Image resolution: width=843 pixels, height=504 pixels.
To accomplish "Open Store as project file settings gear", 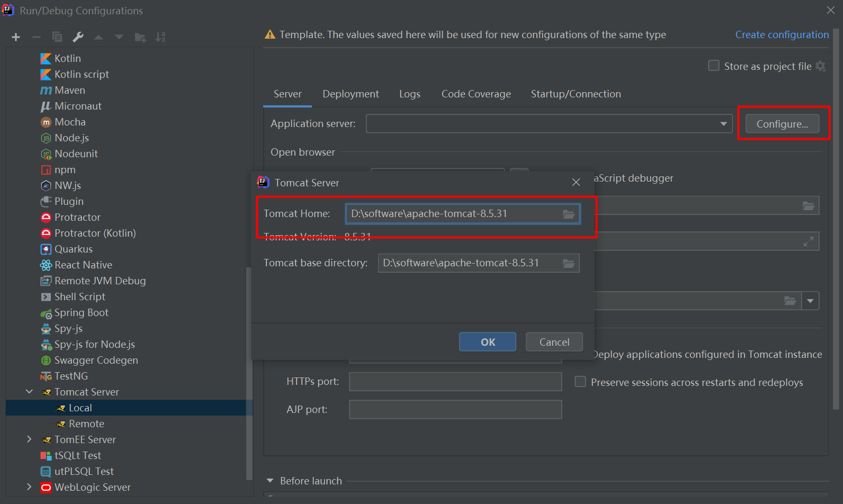I will pos(821,66).
